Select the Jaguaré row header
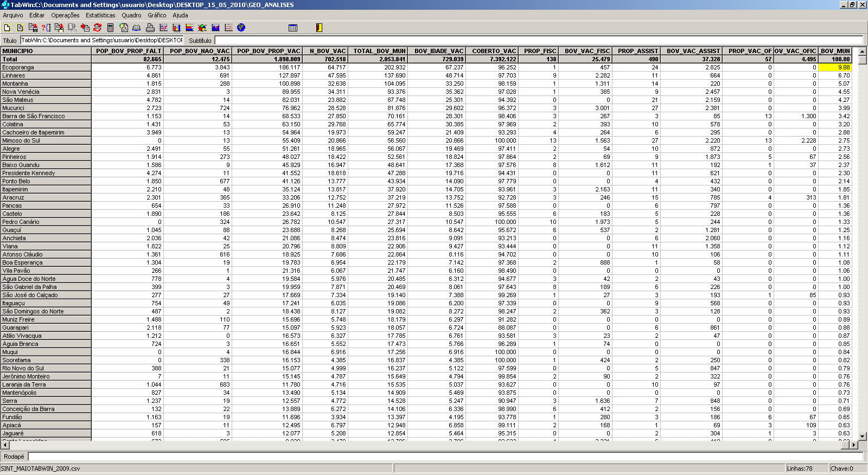The image size is (868, 475). tap(46, 433)
